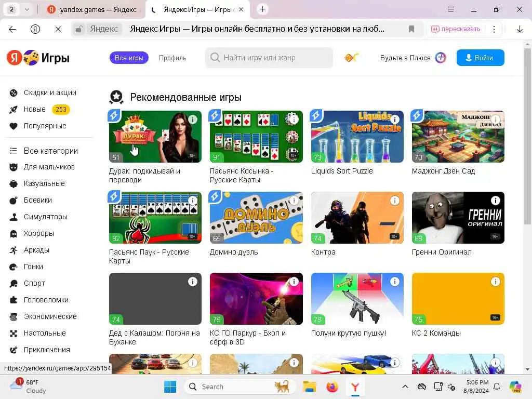Stop page loading with X button
Screen dimensions: 532x399
pyautogui.click(x=58, y=29)
